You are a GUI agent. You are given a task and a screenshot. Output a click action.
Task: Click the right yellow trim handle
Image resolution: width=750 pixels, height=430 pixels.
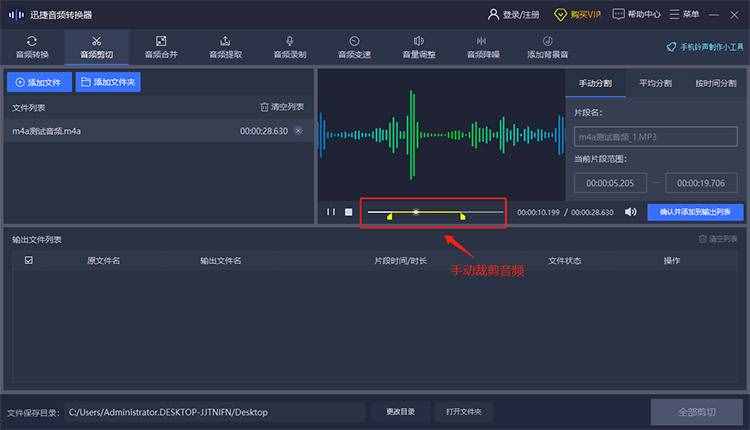coord(462,217)
